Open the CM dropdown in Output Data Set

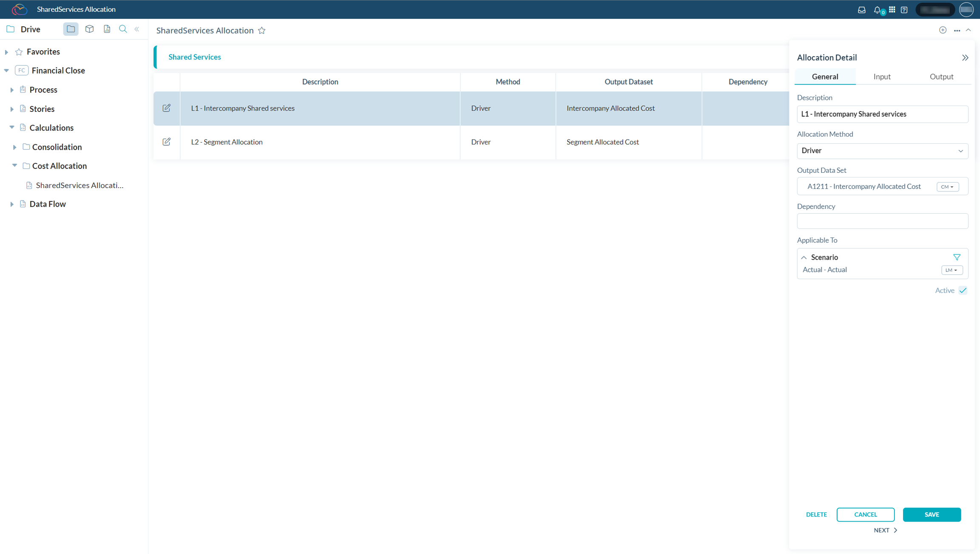(947, 187)
